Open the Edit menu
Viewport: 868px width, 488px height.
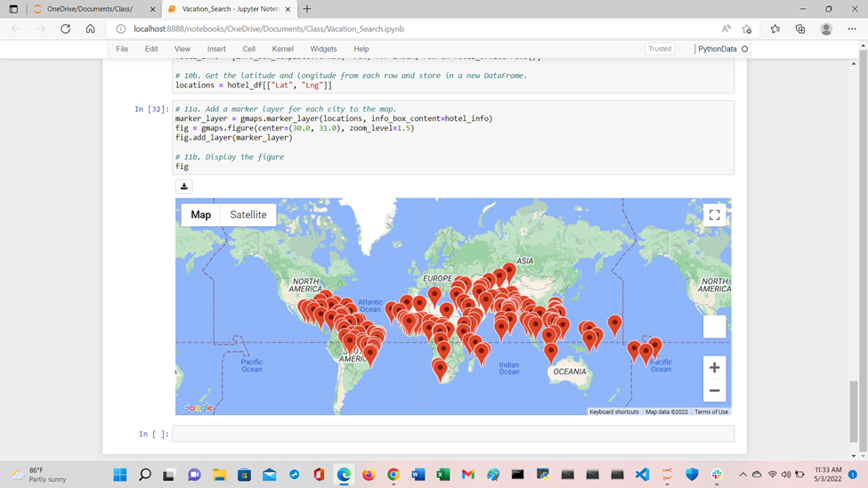(151, 49)
